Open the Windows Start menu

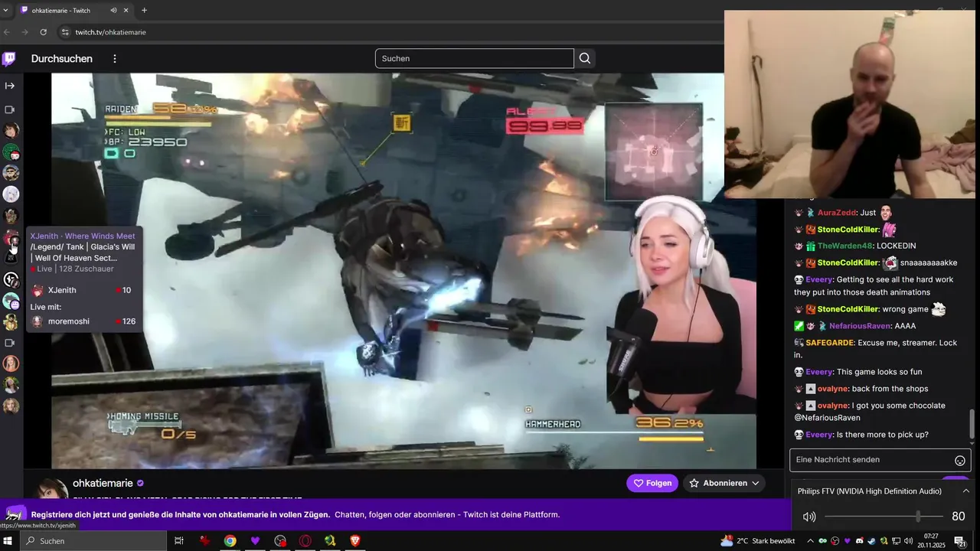point(9,541)
